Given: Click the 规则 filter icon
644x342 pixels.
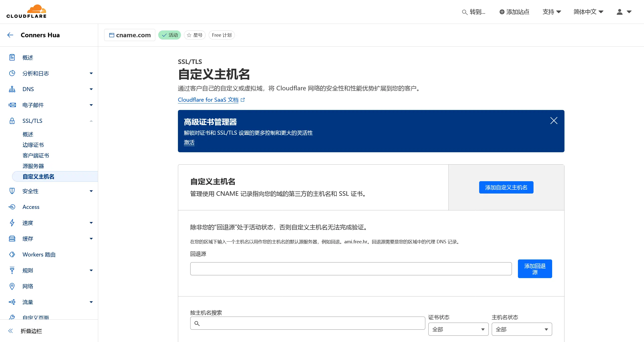Looking at the screenshot, I should tap(12, 270).
